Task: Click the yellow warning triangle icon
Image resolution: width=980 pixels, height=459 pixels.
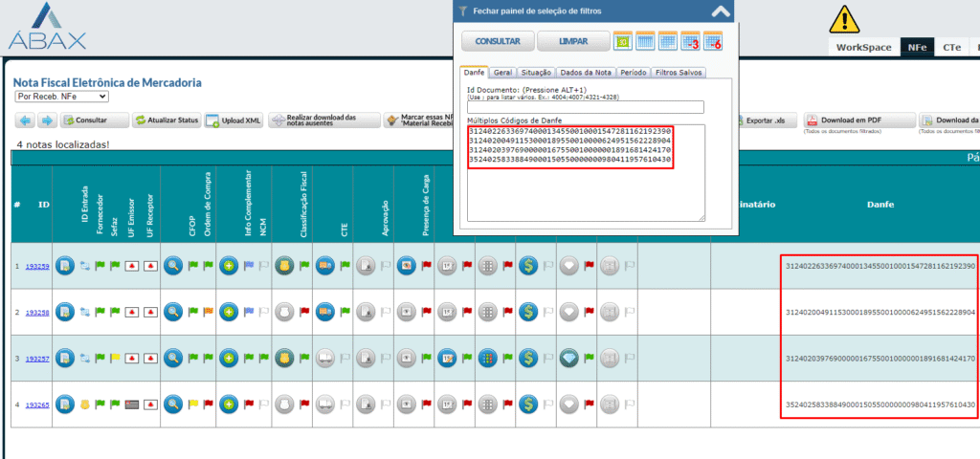Action: click(x=845, y=19)
